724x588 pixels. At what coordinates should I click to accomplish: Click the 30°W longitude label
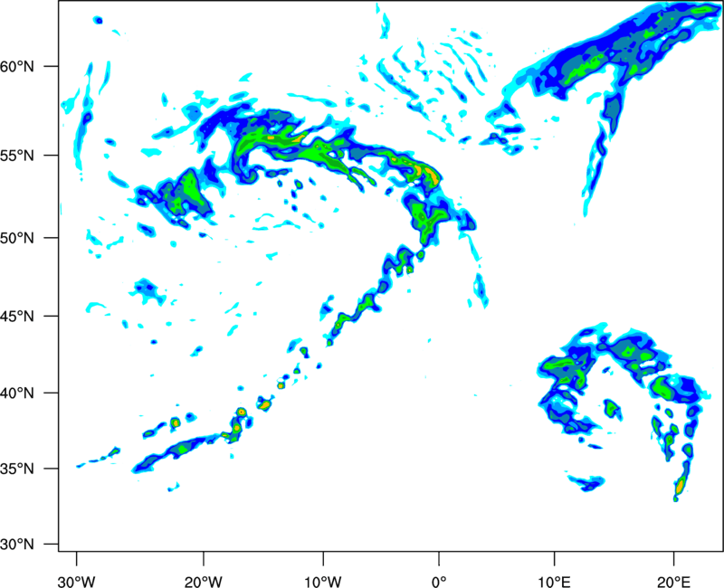[x=76, y=582]
